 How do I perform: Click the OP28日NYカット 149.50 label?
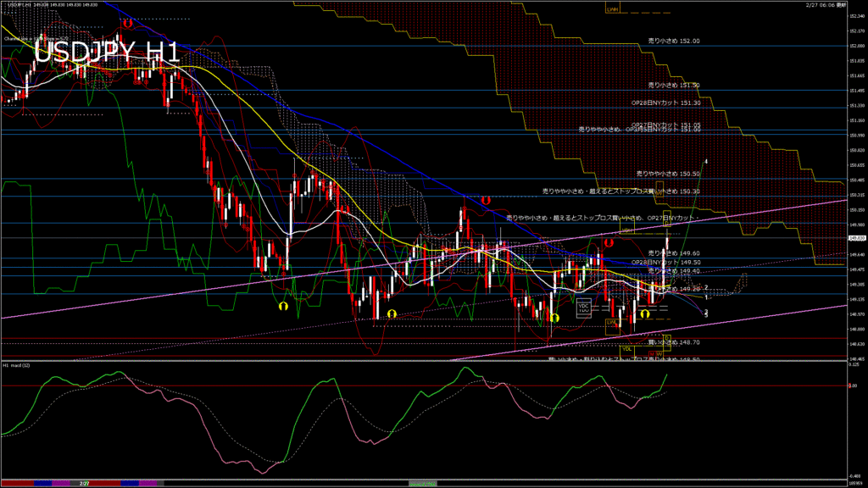[x=666, y=263]
